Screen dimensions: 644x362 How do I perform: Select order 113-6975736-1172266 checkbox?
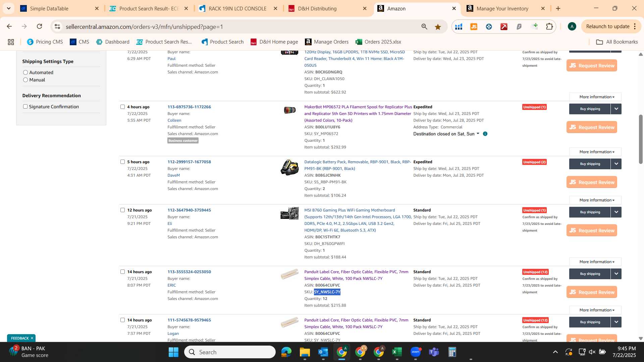[x=122, y=107]
